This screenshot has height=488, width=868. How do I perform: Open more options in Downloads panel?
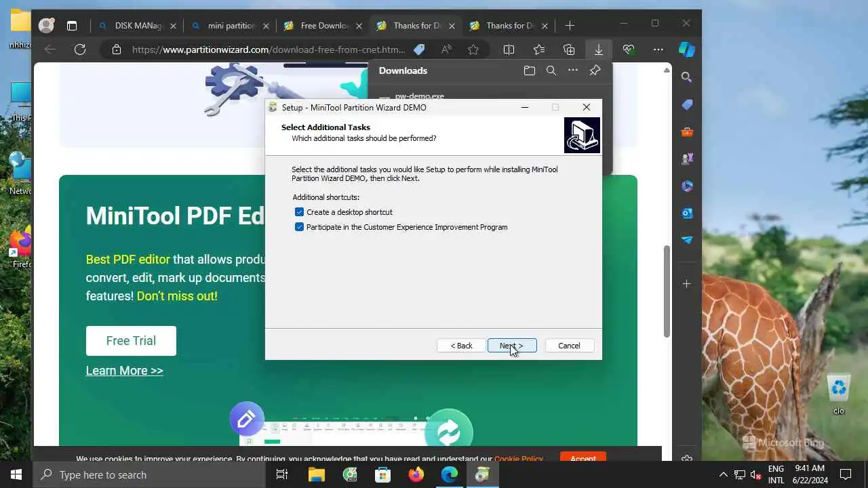(x=573, y=70)
